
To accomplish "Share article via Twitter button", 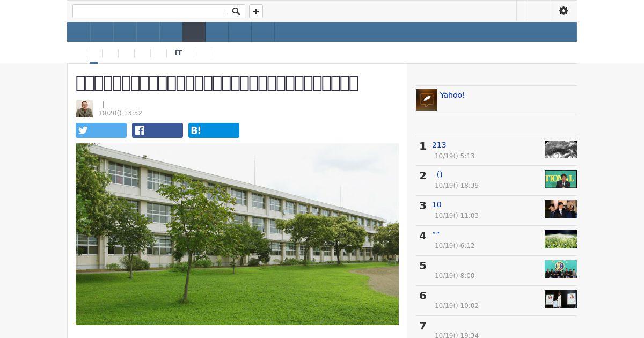I will tap(101, 130).
